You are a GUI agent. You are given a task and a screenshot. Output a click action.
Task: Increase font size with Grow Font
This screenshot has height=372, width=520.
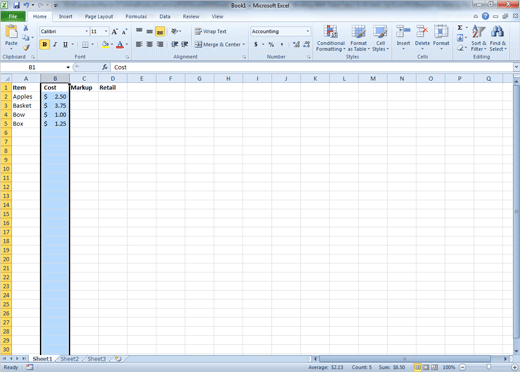click(x=114, y=32)
